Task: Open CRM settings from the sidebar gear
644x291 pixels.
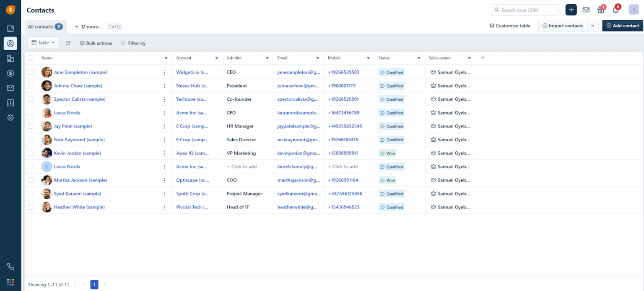Action: point(10,118)
